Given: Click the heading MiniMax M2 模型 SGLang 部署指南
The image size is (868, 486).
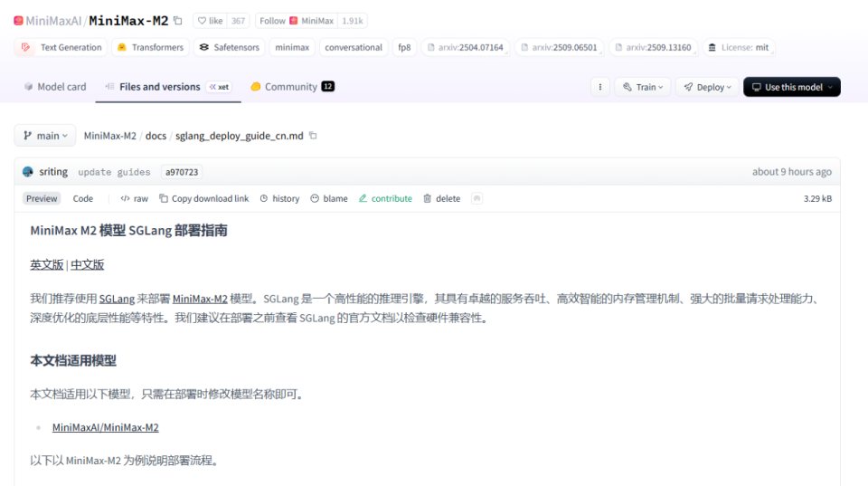Looking at the screenshot, I should [x=128, y=231].
